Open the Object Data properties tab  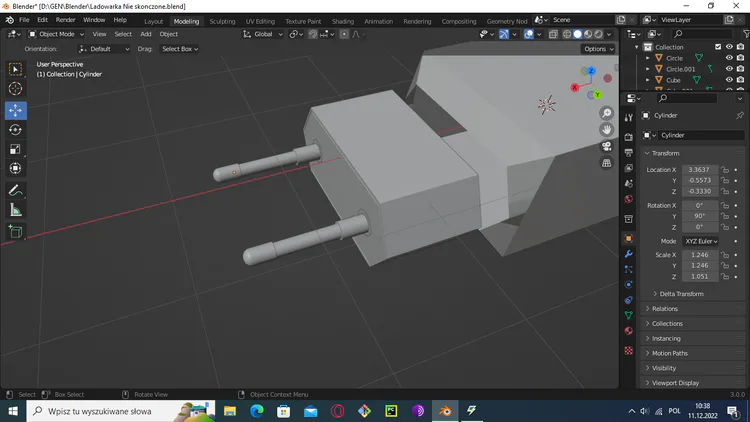(x=629, y=315)
